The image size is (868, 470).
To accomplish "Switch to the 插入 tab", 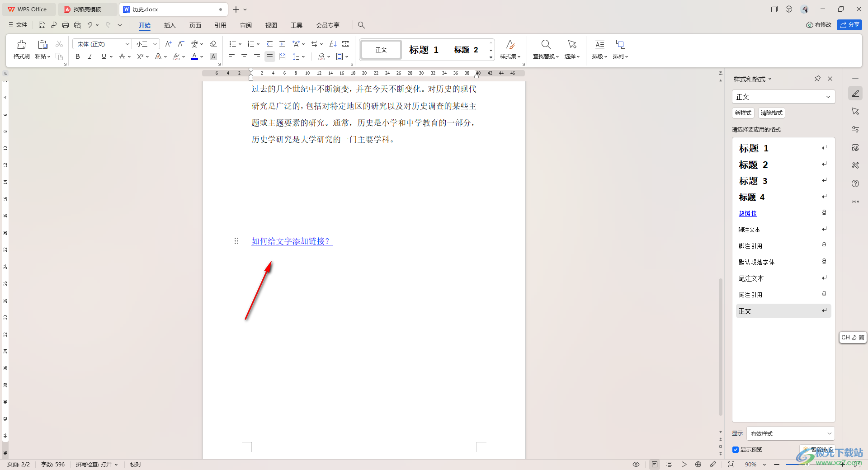I will pos(170,25).
